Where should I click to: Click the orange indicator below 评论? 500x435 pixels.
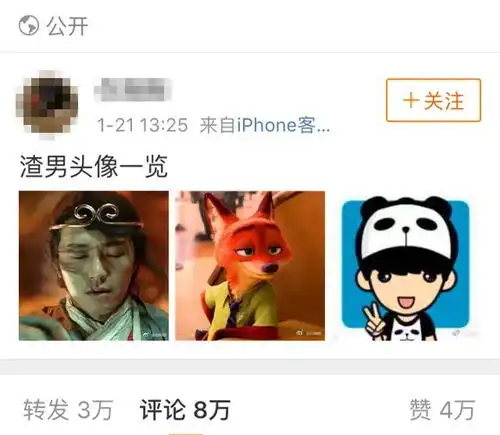point(185,433)
